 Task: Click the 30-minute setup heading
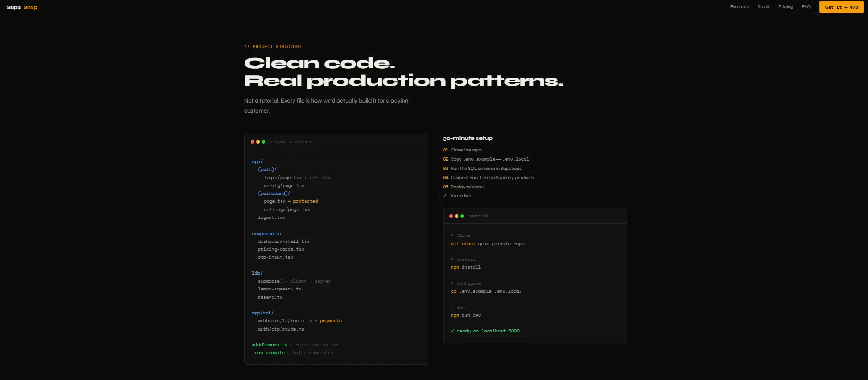click(x=468, y=138)
